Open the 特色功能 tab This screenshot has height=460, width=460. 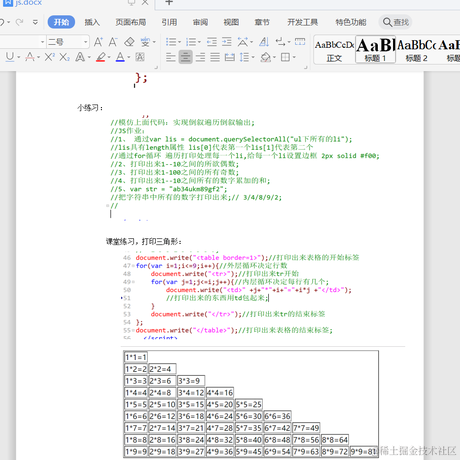pos(351,22)
